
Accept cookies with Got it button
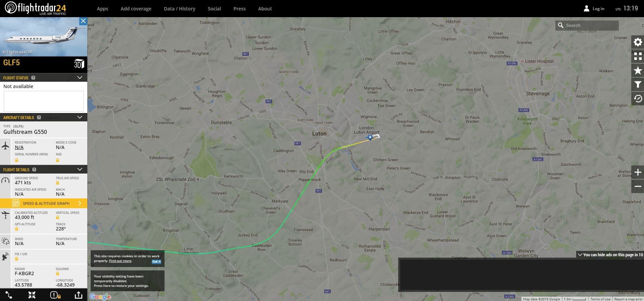pos(156,261)
